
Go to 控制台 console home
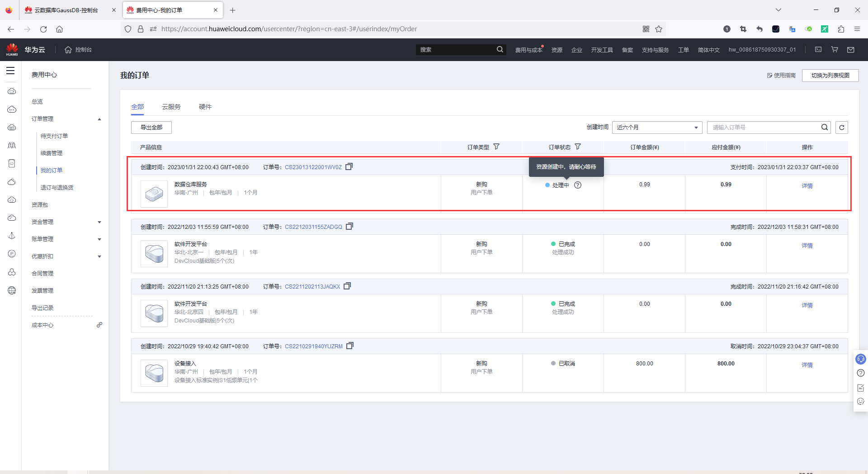coord(78,50)
